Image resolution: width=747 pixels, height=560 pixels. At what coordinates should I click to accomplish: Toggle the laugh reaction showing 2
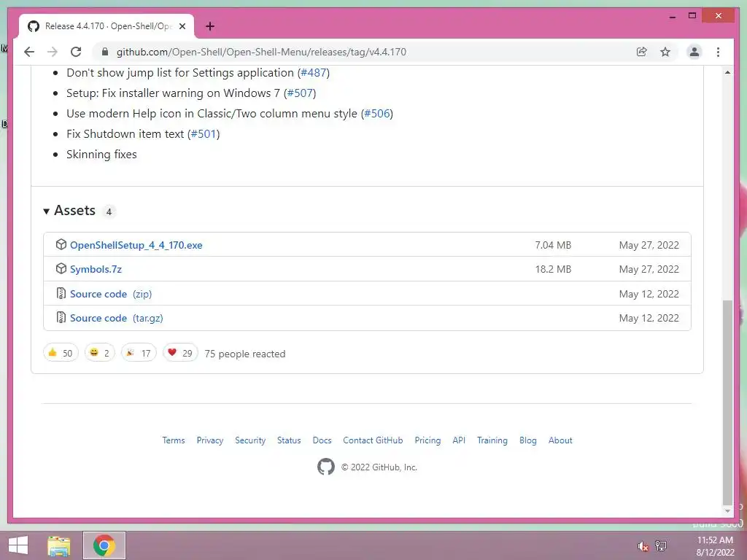coord(99,353)
